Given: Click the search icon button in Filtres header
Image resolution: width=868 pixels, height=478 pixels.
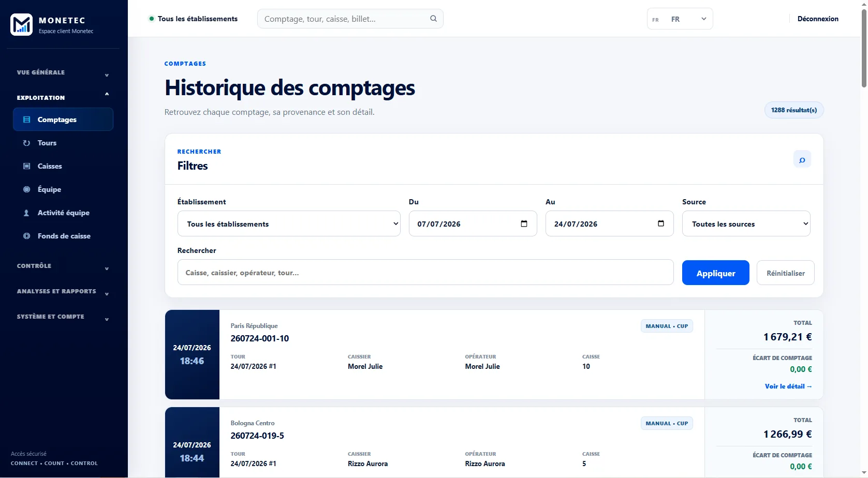Looking at the screenshot, I should tap(802, 160).
